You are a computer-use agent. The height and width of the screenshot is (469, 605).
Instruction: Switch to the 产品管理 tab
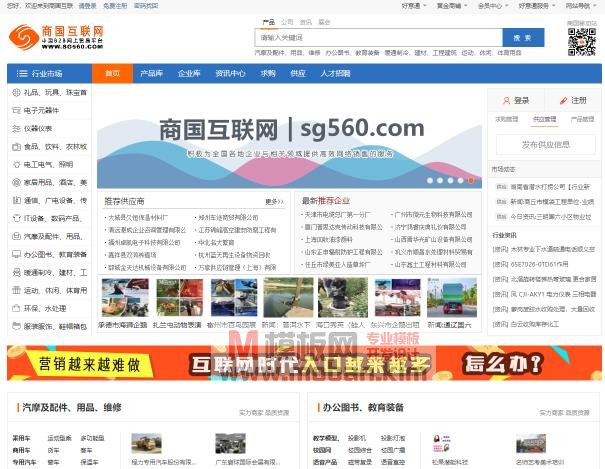tap(582, 119)
